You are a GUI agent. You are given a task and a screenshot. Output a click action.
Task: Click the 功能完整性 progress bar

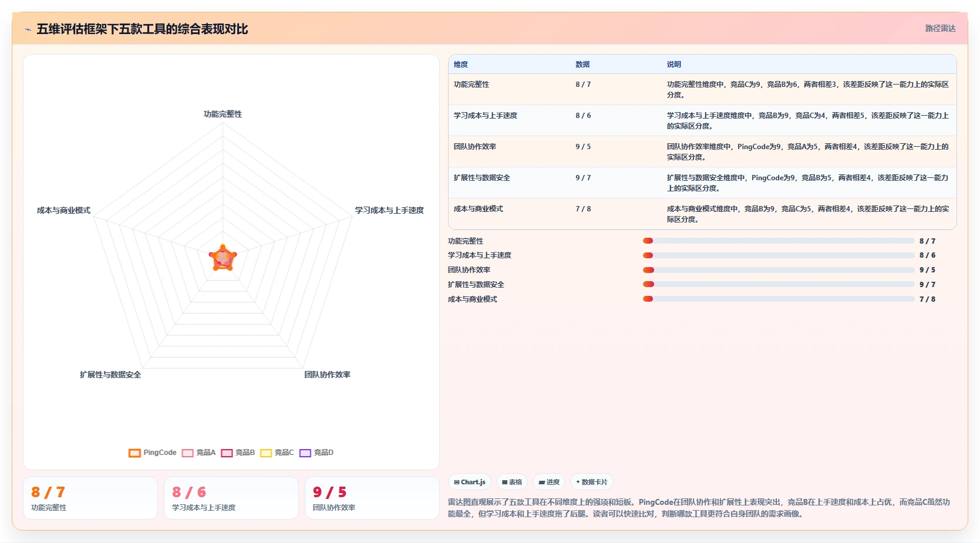click(779, 241)
